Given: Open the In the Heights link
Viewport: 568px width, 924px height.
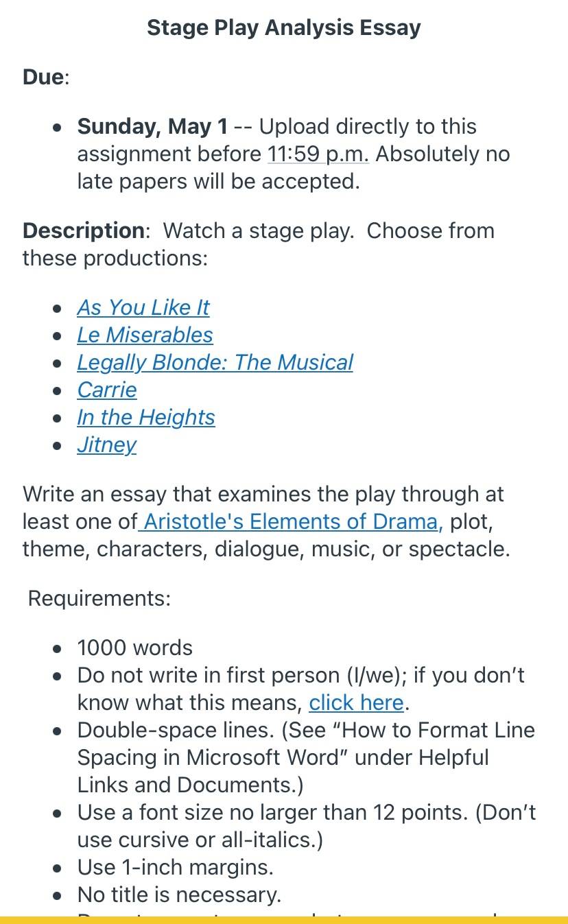Looking at the screenshot, I should click(x=146, y=417).
